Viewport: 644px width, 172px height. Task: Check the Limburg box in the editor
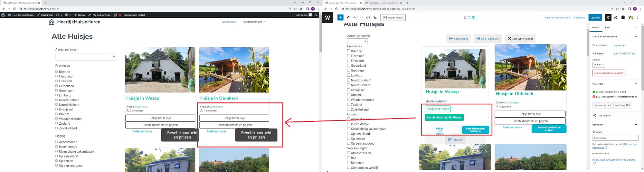pyautogui.click(x=348, y=75)
